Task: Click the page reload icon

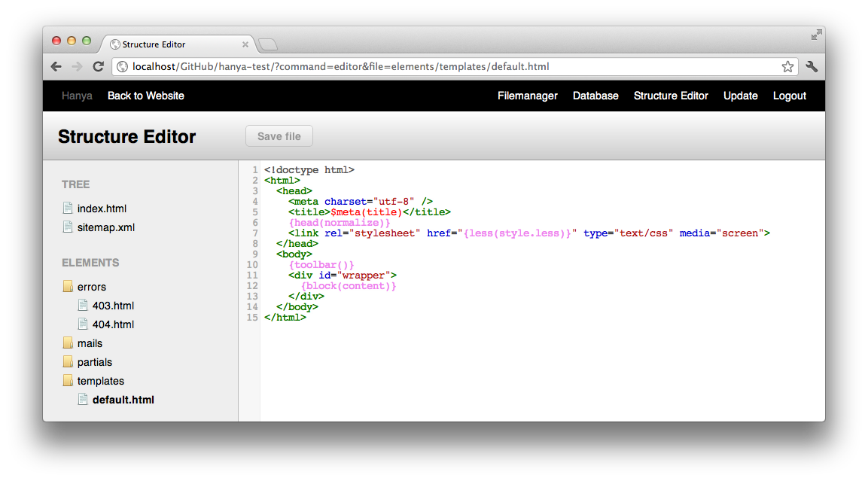Action: pos(98,66)
